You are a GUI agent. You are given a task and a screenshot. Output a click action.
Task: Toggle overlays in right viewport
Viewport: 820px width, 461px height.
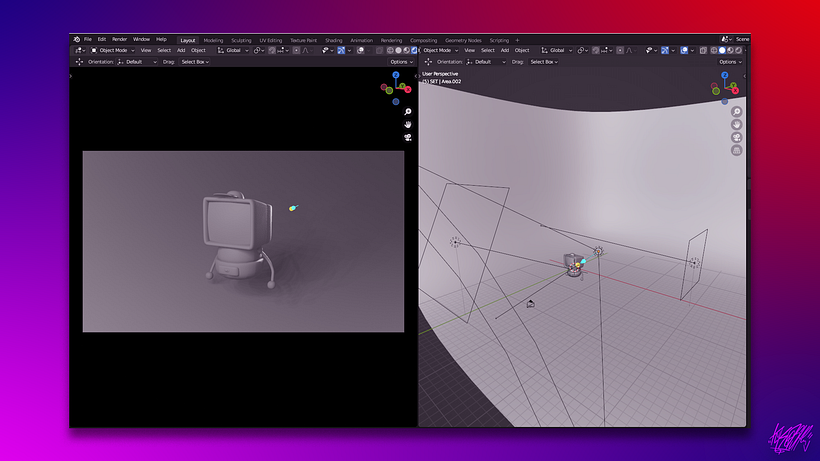(x=684, y=50)
